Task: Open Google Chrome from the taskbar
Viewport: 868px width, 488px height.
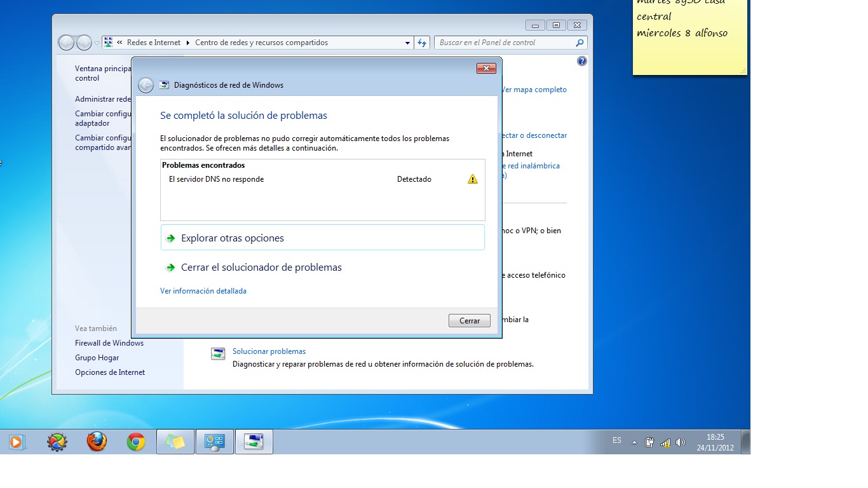Action: (x=136, y=442)
